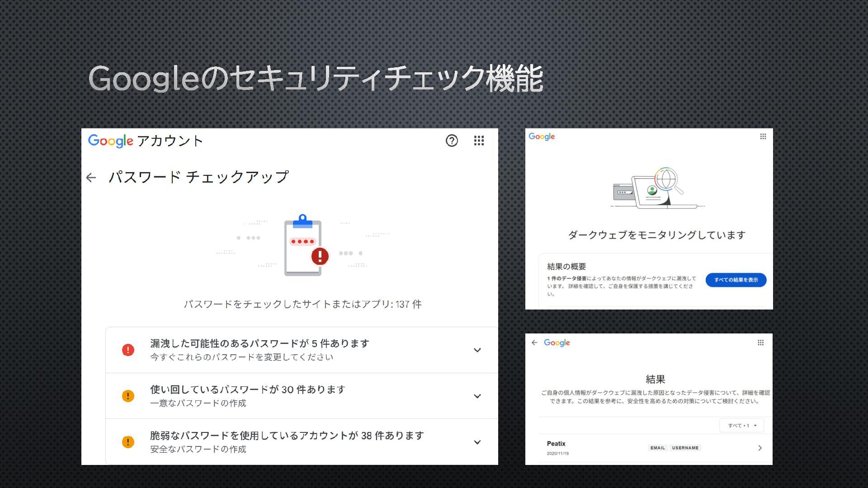Screen dimensions: 868x488
Task: Click すべての結果を表示 button
Action: [x=736, y=280]
